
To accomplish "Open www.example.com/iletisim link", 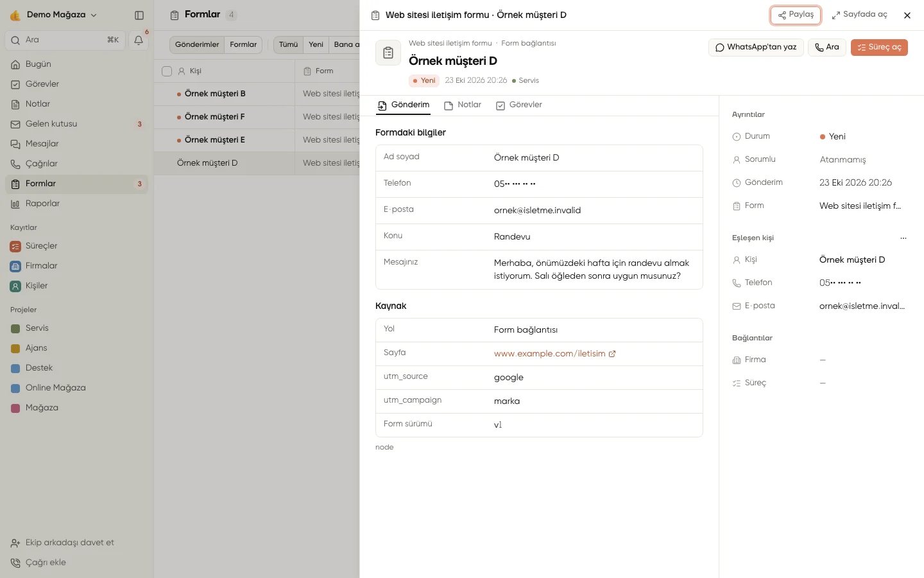I will [x=554, y=354].
